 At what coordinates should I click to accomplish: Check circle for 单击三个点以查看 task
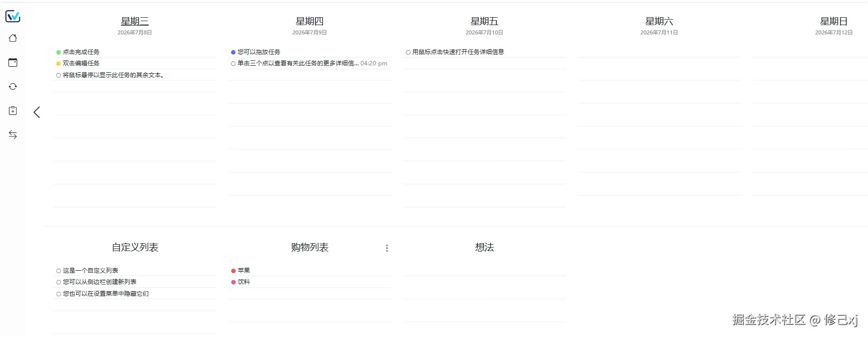(233, 63)
